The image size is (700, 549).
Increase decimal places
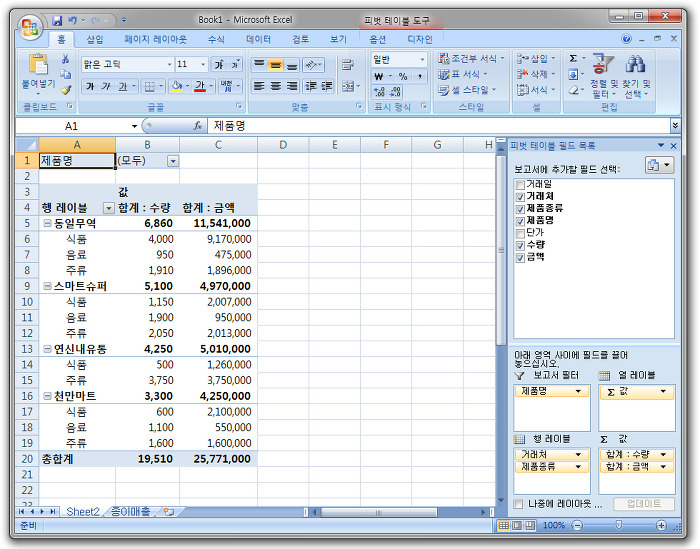pyautogui.click(x=379, y=92)
